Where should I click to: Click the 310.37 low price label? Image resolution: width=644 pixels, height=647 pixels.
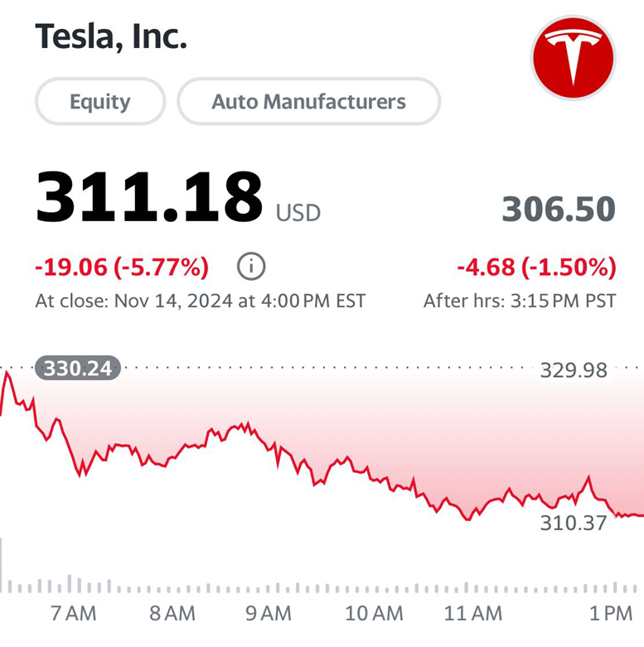tap(574, 523)
